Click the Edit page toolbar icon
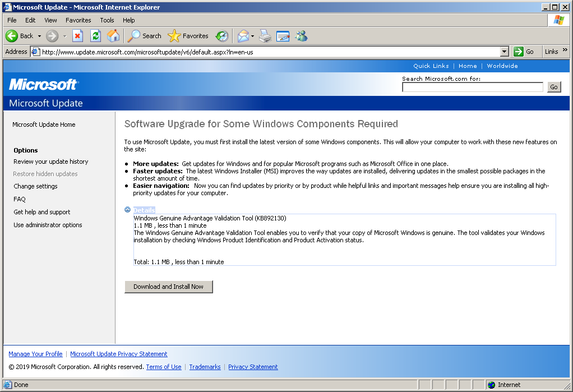The height and width of the screenshot is (392, 573). 283,36
